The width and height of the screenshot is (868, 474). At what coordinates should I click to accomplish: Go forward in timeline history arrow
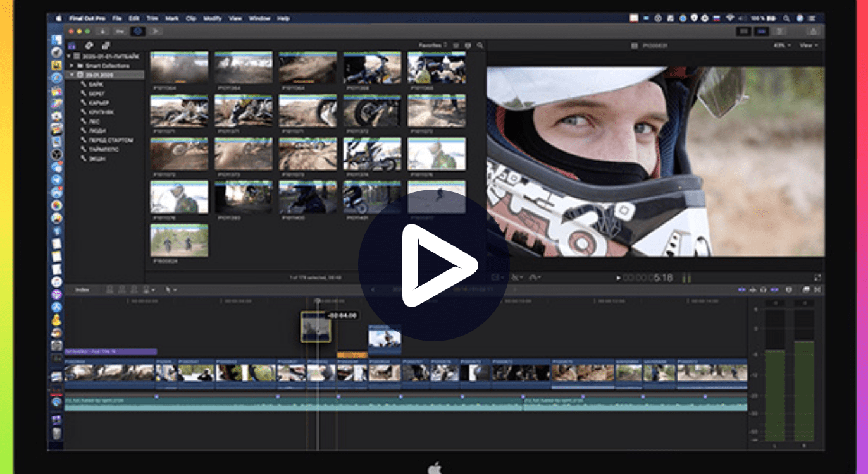click(514, 290)
